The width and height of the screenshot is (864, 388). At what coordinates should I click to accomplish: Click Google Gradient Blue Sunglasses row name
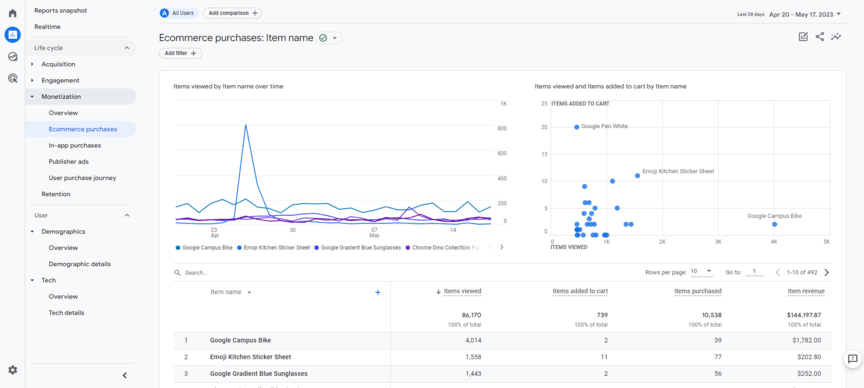258,374
